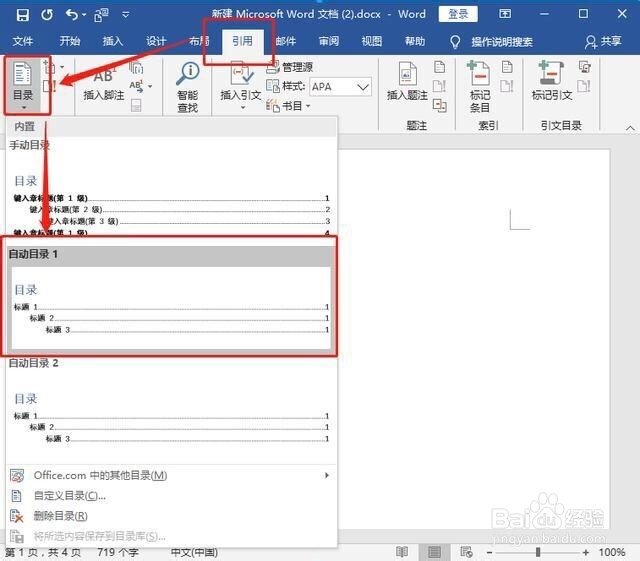Click 标记条目 mark entry button
This screenshot has width=640, height=561.
click(x=480, y=87)
